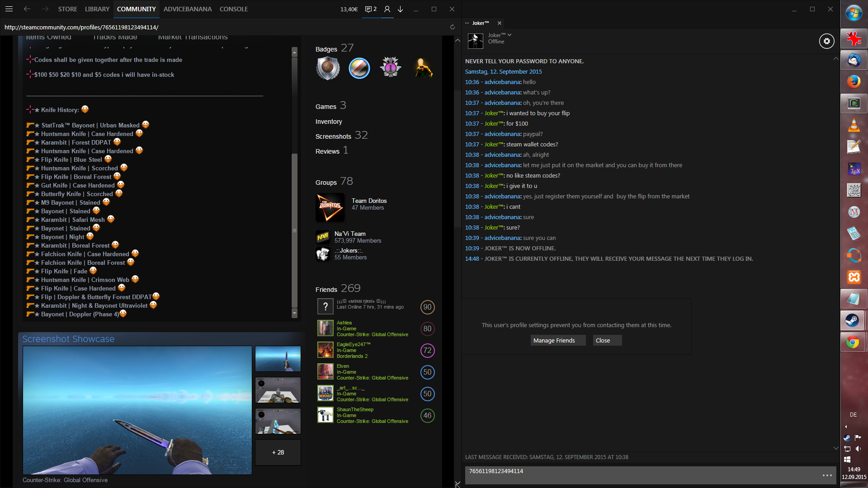Expand the Joker name dropdown arrow
The image size is (868, 488).
[509, 35]
